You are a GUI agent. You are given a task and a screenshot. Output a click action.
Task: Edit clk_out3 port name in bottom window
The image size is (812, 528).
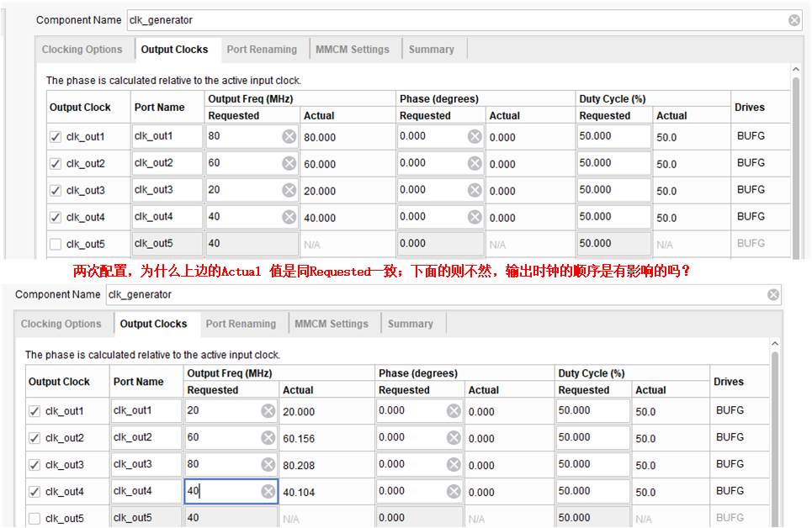click(146, 464)
